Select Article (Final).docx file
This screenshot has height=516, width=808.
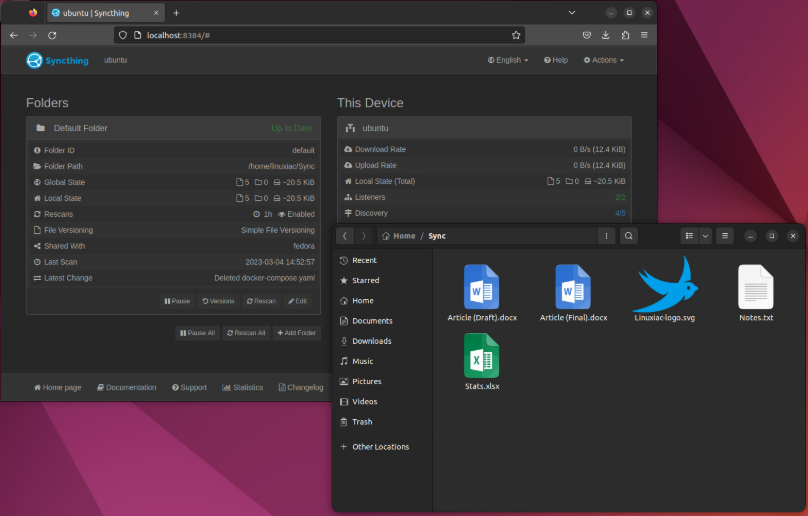573,293
